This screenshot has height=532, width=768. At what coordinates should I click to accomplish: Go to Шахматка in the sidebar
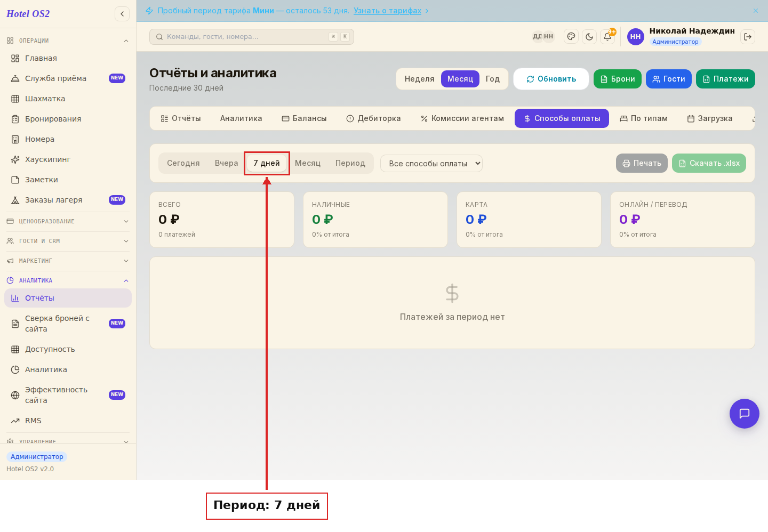68,99
